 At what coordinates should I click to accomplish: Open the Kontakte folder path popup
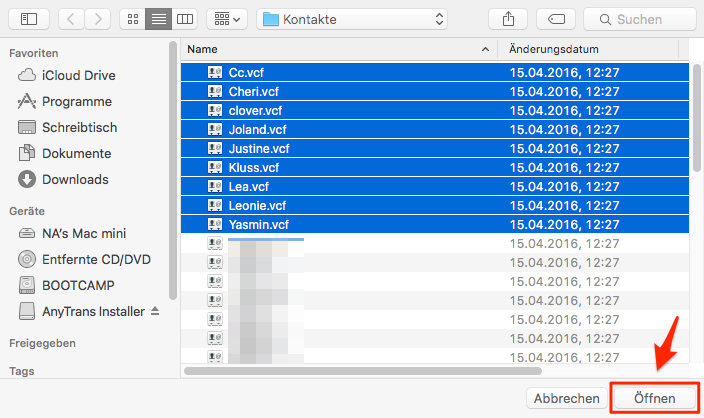[x=352, y=19]
